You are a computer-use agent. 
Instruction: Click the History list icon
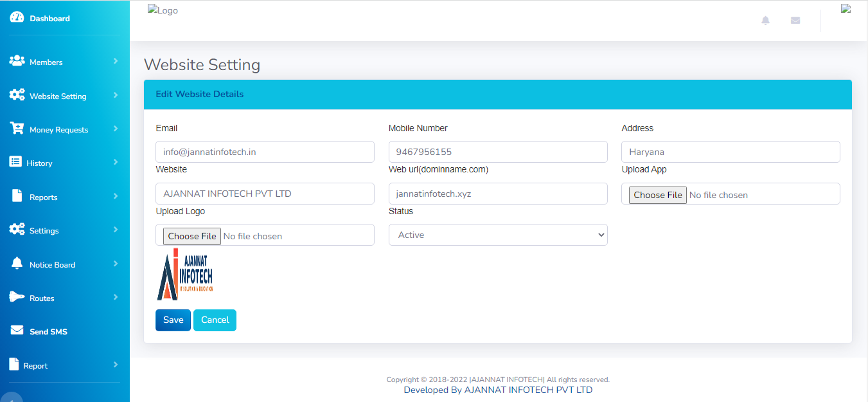click(15, 162)
